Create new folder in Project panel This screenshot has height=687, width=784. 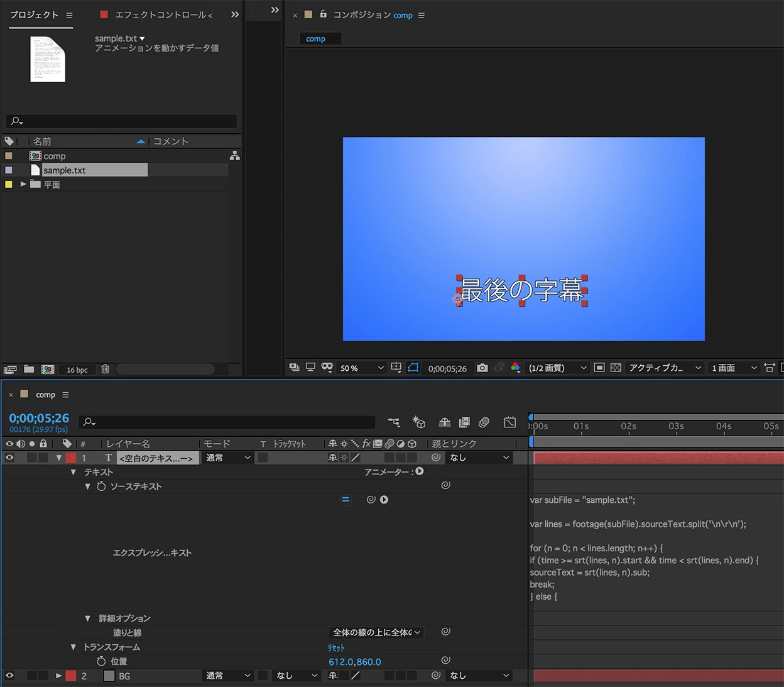click(x=29, y=369)
